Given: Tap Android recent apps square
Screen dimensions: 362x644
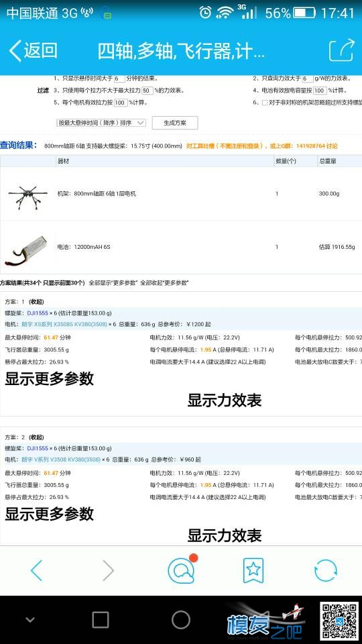Looking at the screenshot, I should coord(101,620).
